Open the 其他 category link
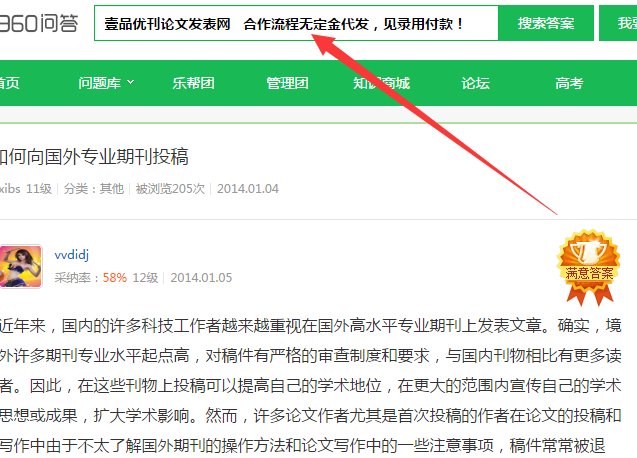 [x=112, y=189]
